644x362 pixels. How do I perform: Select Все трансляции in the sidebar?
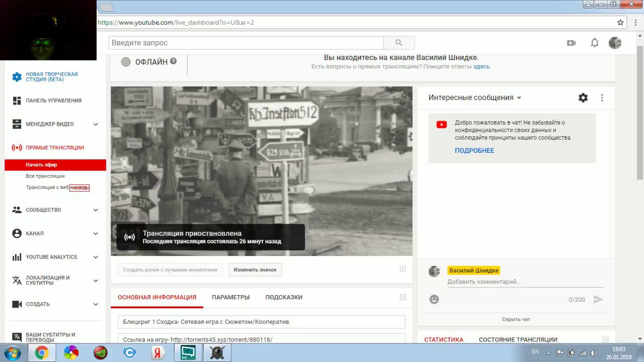[x=45, y=176]
